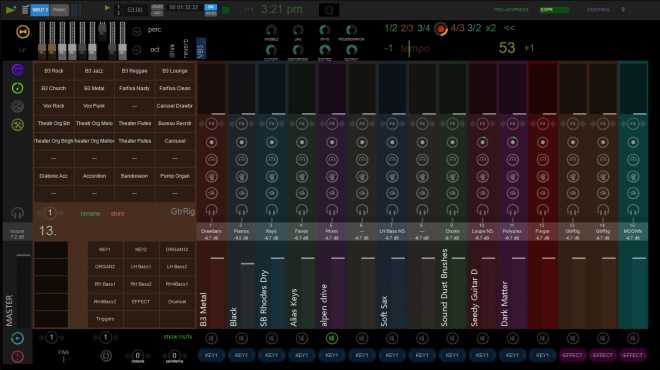Toggle the dot button on Black channel
Image resolution: width=660 pixels, height=370 pixels.
tap(242, 142)
